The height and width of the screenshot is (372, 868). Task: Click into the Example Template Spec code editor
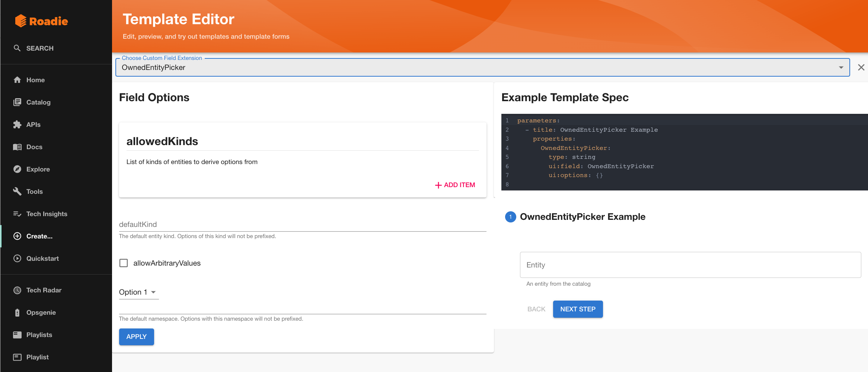tap(684, 152)
